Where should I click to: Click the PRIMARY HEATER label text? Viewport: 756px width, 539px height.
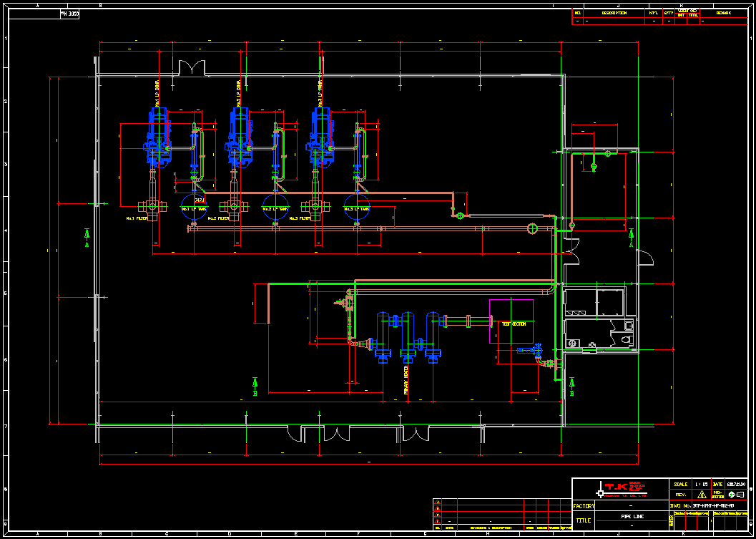[406, 381]
